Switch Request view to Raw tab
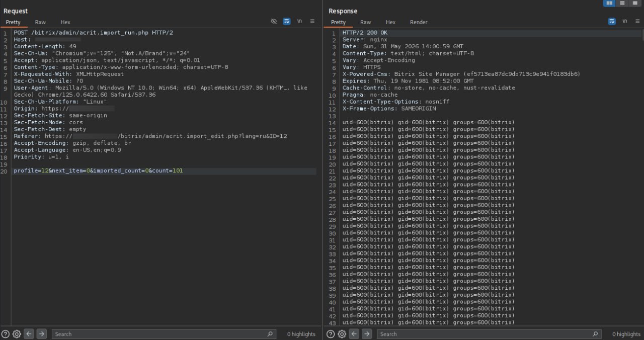644x340 pixels. [40, 22]
